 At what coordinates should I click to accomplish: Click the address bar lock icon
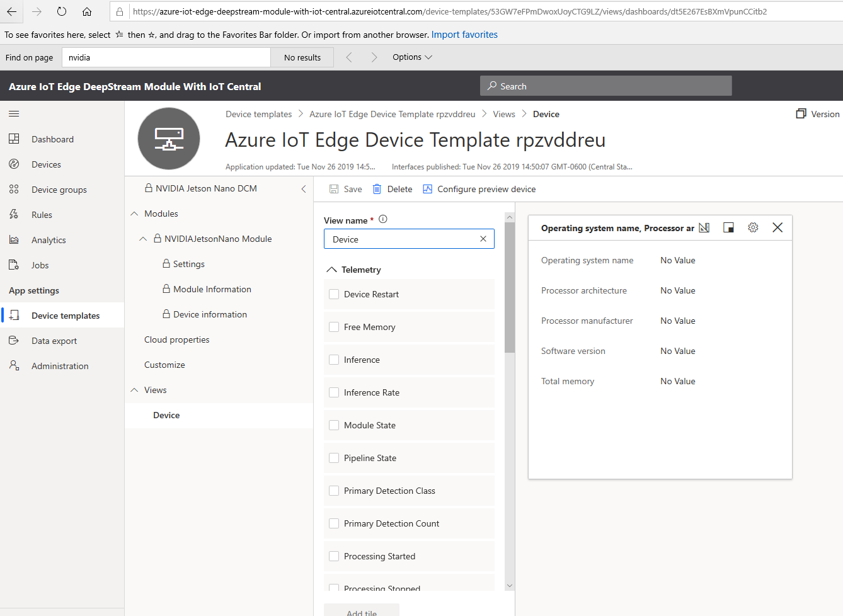[120, 11]
